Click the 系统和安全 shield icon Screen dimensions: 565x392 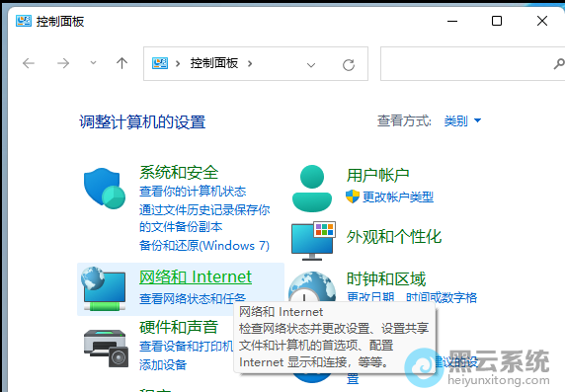click(x=104, y=189)
